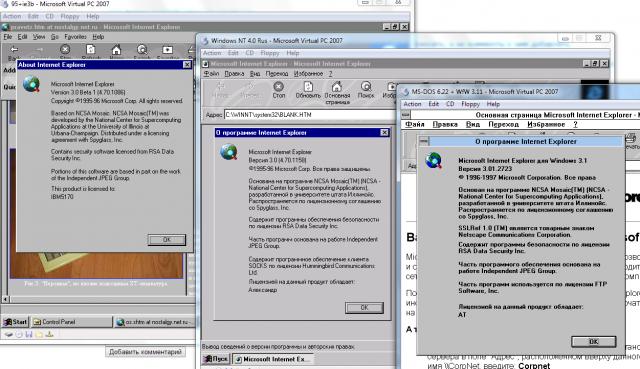This screenshot has height=369, width=640.
Task: Click floppy status icon in 95+ie3b Virtual PC
Action: [29, 334]
